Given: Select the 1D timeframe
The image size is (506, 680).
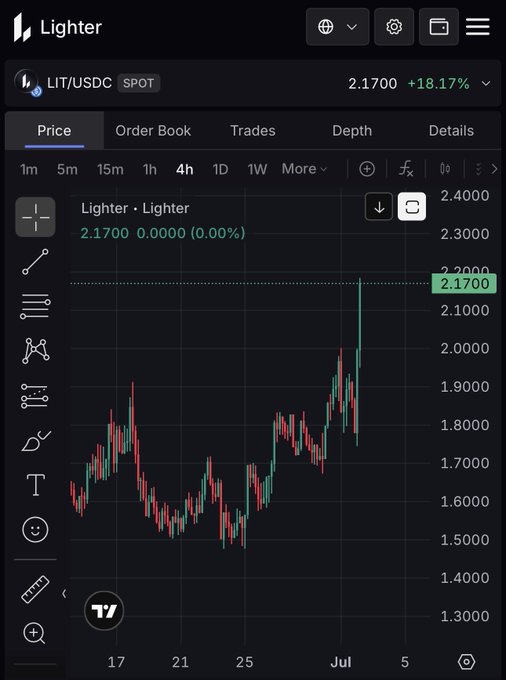Looking at the screenshot, I should 220,169.
